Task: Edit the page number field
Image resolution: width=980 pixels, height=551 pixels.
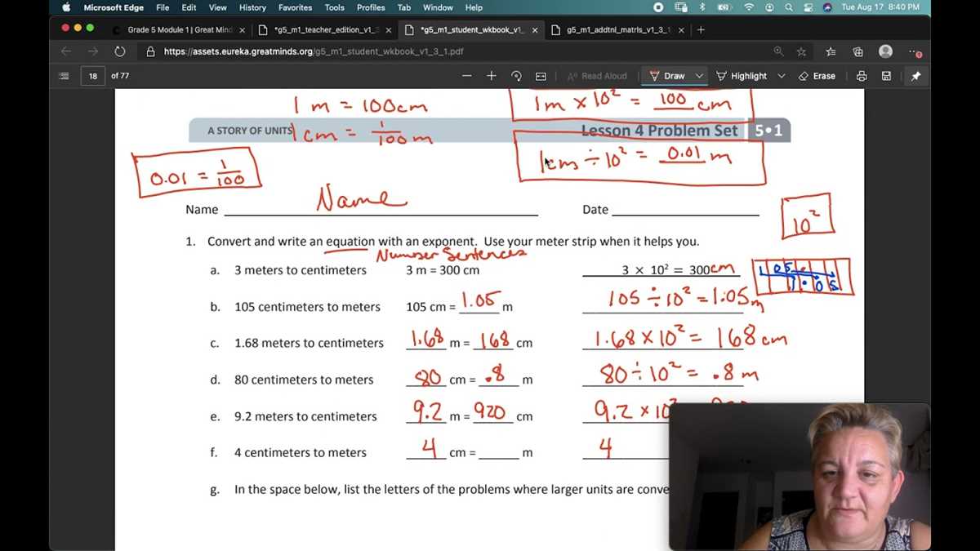Action: coord(93,76)
